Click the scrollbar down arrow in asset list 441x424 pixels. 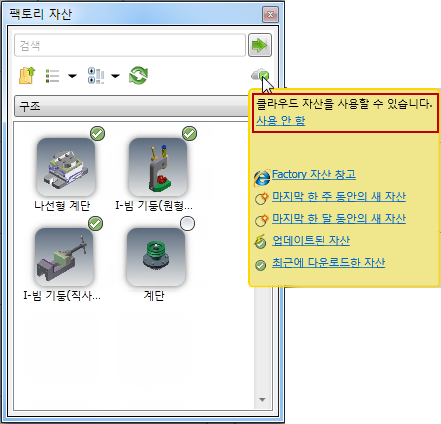pos(263,400)
